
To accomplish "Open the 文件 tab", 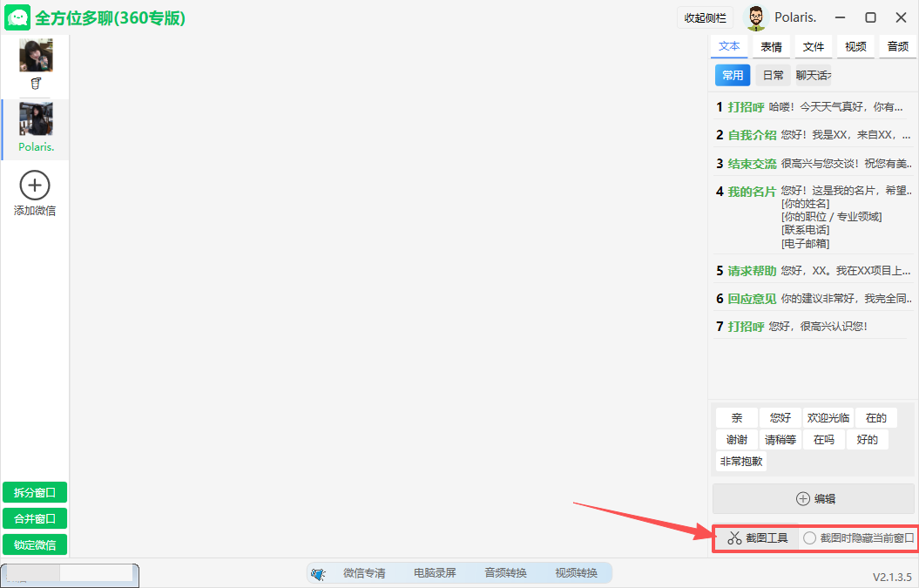I will [x=814, y=47].
